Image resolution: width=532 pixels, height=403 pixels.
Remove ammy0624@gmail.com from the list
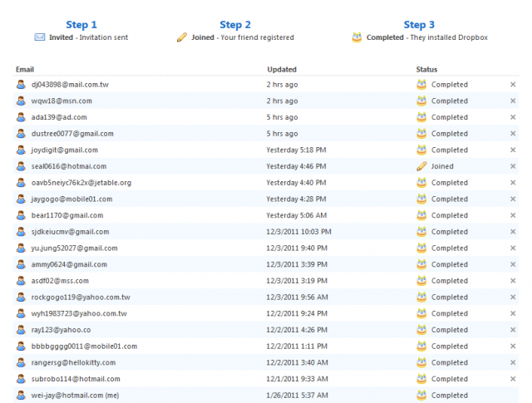(x=513, y=264)
